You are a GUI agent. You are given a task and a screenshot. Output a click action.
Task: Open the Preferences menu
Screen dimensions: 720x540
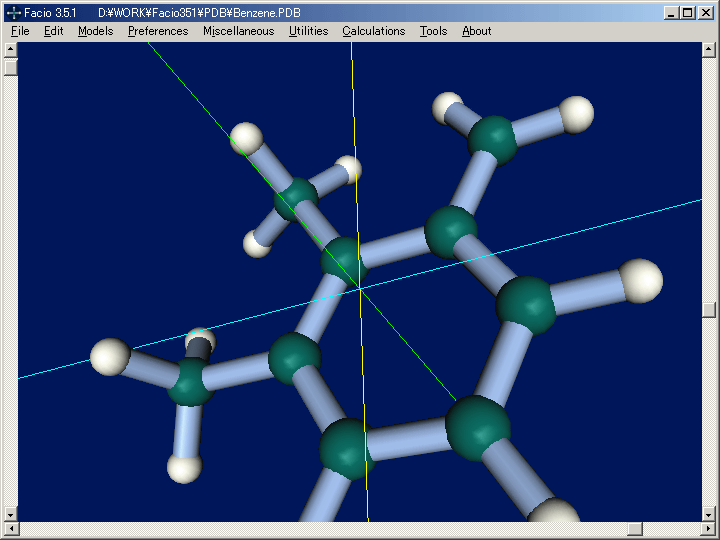[x=158, y=31]
